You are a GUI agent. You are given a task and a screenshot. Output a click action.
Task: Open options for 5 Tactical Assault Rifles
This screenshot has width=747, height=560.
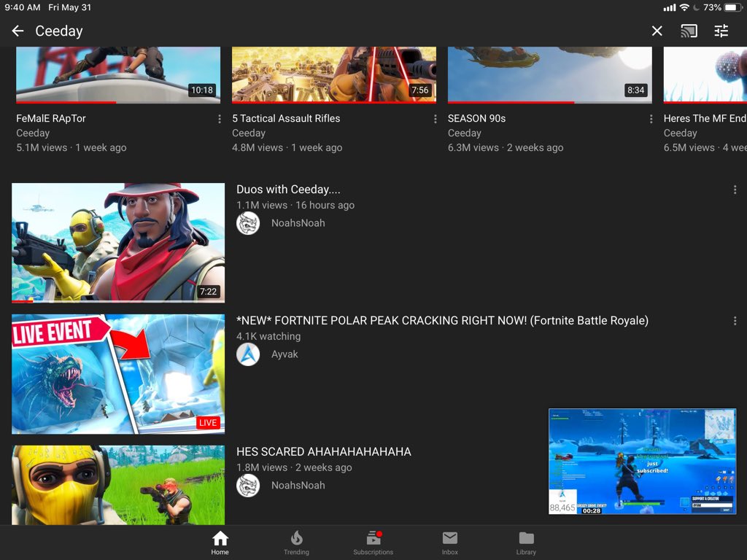pyautogui.click(x=435, y=119)
